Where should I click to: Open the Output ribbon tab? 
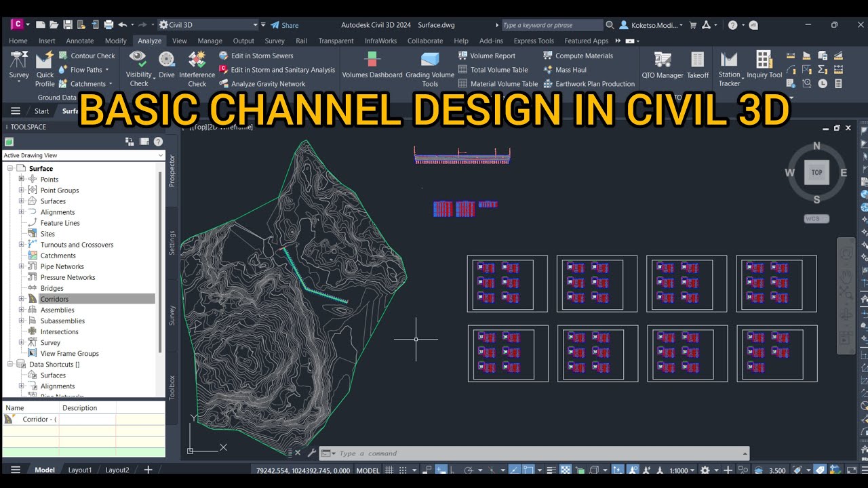(243, 41)
